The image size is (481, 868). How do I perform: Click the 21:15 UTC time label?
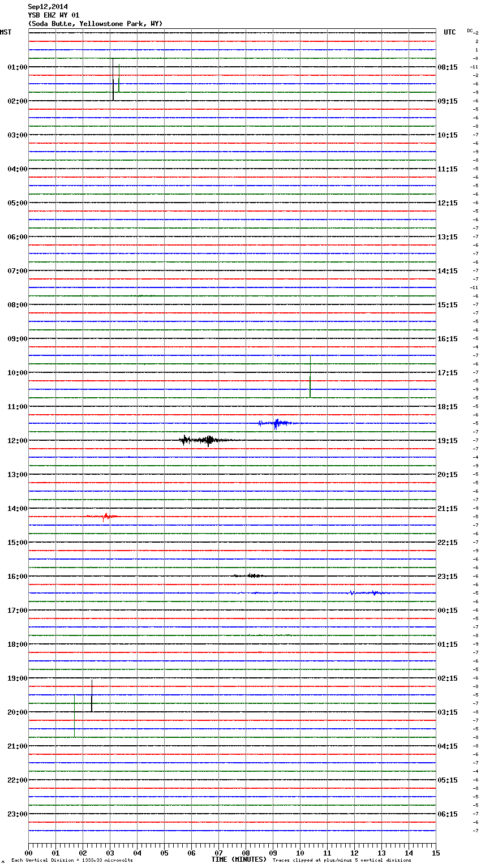448,509
